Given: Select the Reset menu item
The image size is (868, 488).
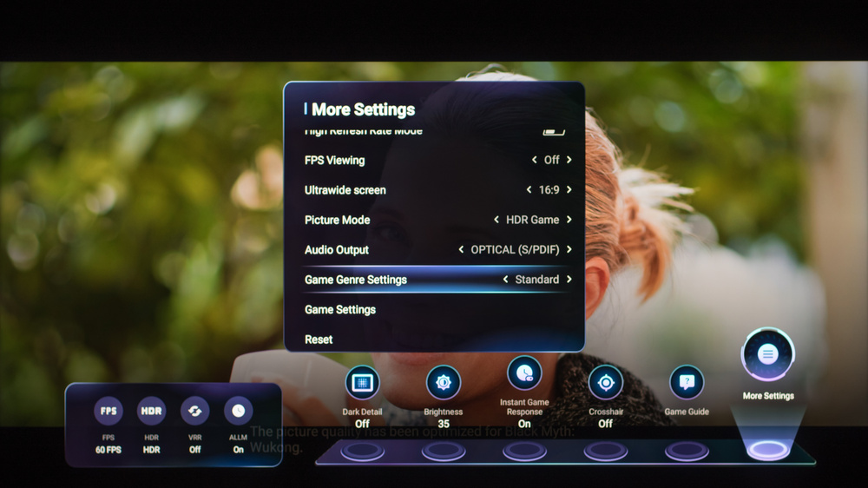Looking at the screenshot, I should tap(319, 340).
